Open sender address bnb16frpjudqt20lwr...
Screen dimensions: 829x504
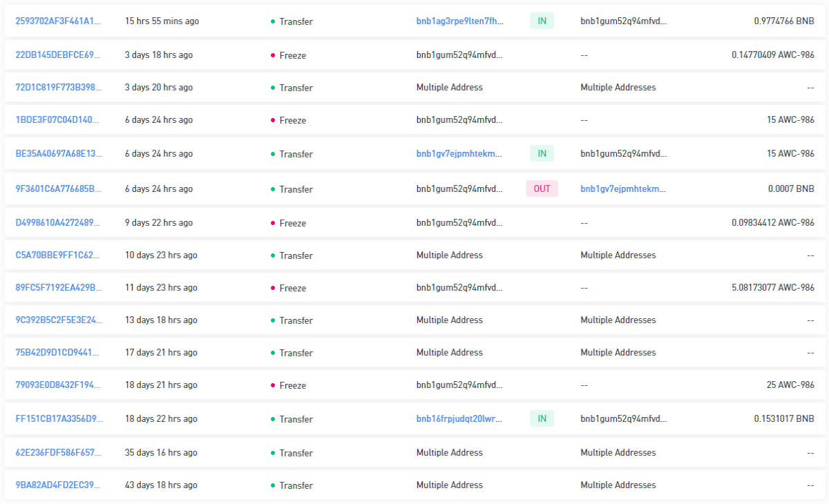point(460,419)
